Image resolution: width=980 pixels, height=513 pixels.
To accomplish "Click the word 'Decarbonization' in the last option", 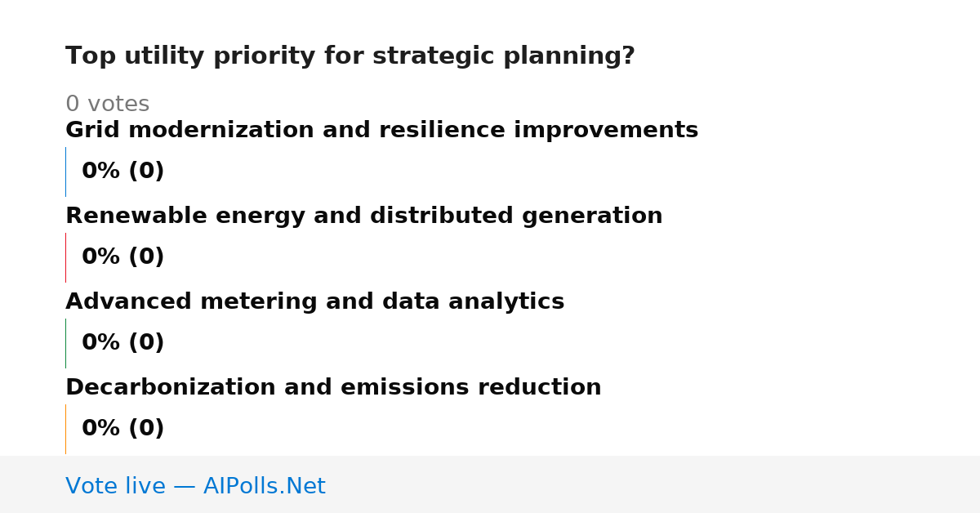I will (x=170, y=388).
